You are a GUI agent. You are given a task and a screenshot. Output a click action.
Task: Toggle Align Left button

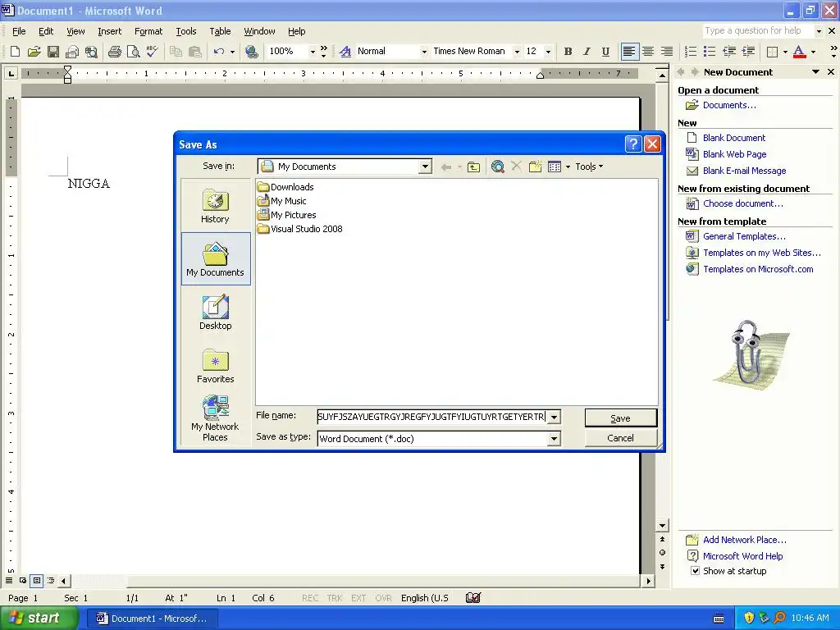pos(629,52)
